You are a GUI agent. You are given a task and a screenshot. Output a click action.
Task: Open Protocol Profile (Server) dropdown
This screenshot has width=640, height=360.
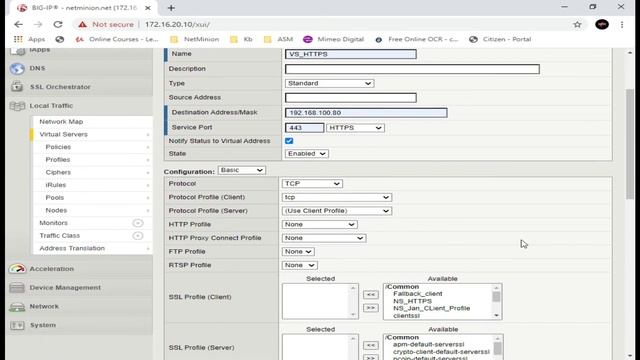coord(336,211)
